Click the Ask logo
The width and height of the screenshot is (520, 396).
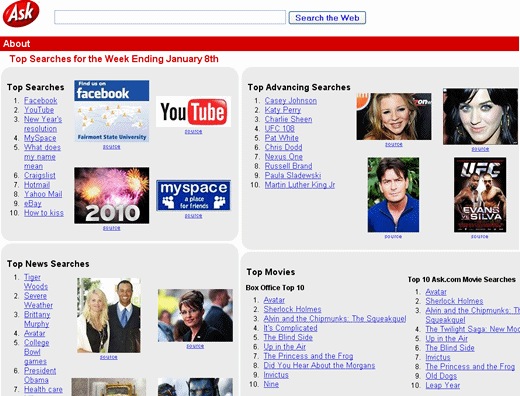pos(21,14)
